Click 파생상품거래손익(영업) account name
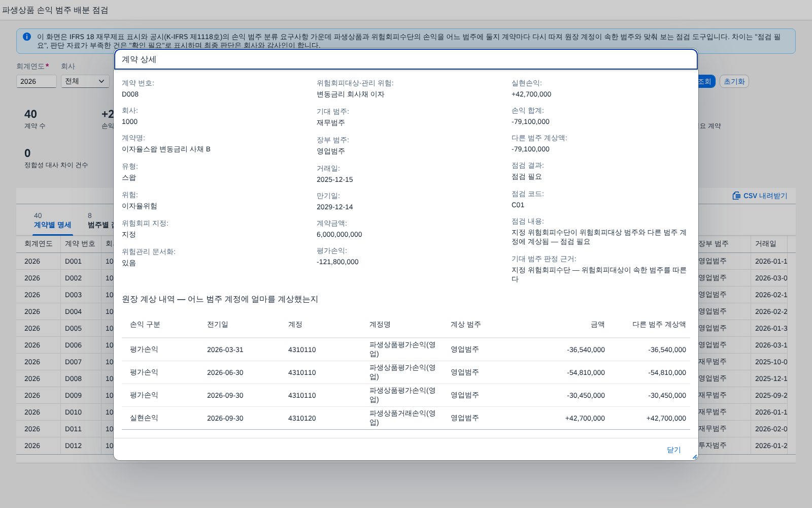This screenshot has height=508, width=812. tap(402, 418)
